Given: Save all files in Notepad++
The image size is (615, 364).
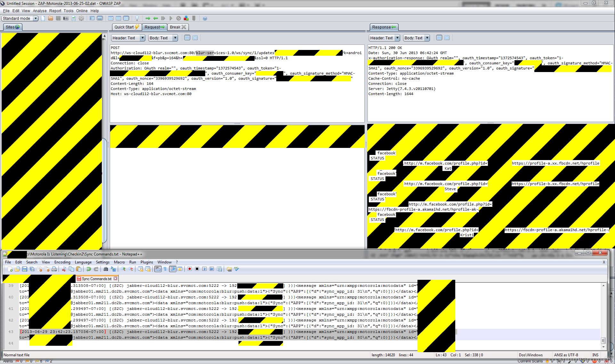Looking at the screenshot, I should coord(32,269).
